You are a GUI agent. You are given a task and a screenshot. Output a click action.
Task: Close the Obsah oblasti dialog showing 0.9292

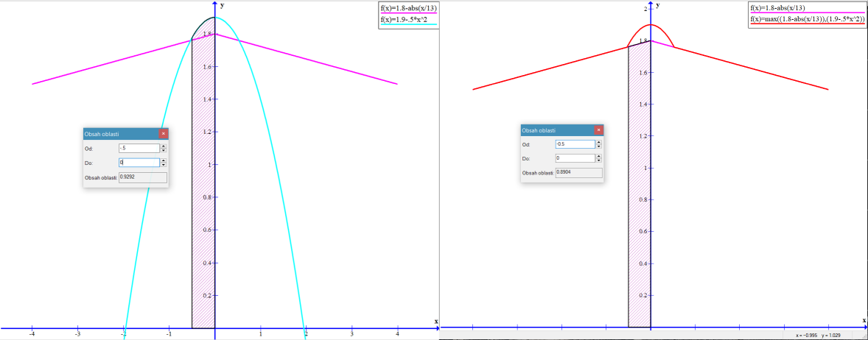click(x=163, y=134)
